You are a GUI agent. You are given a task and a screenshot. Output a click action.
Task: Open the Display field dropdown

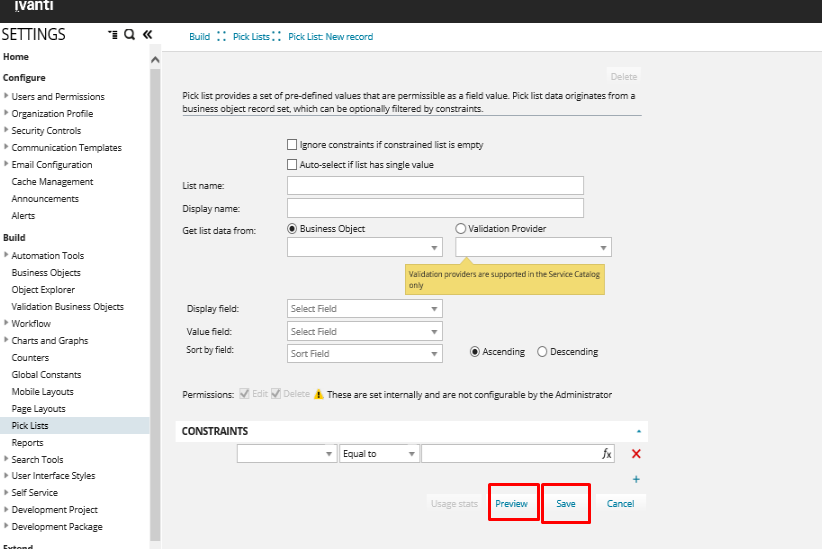coord(364,309)
